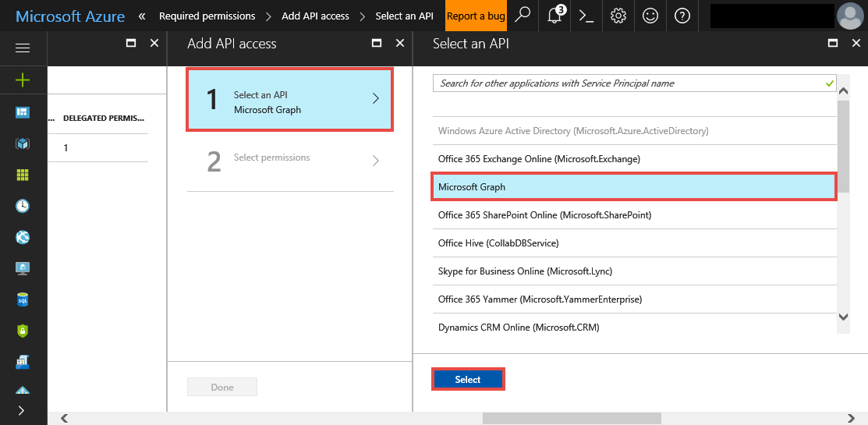868x425 pixels.
Task: Open SQL databases in the sidebar
Action: click(x=23, y=299)
